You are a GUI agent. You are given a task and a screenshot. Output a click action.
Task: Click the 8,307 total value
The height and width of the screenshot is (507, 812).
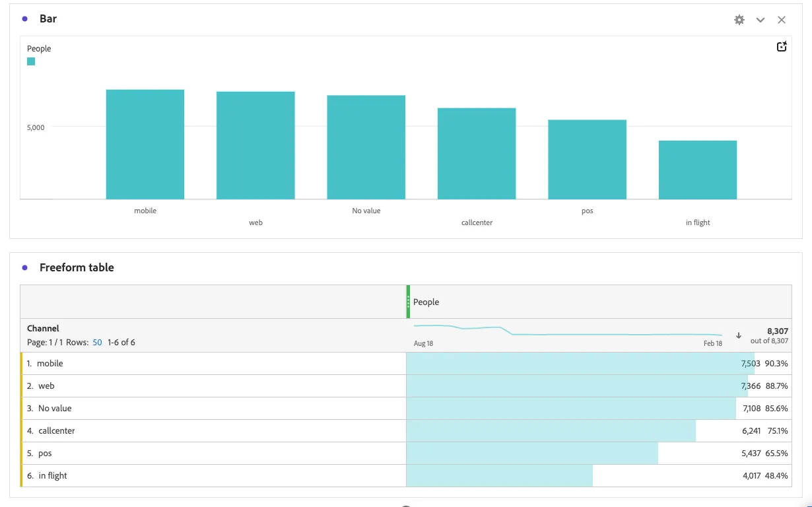click(x=778, y=331)
